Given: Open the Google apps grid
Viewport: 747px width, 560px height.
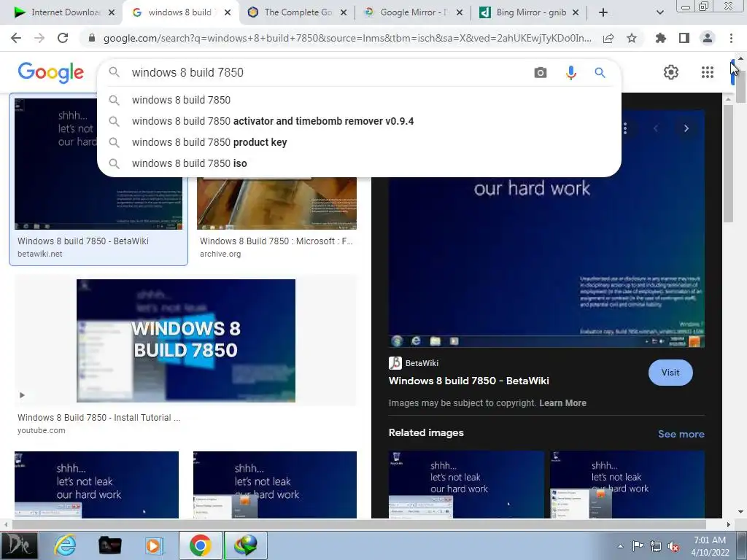Looking at the screenshot, I should point(708,72).
